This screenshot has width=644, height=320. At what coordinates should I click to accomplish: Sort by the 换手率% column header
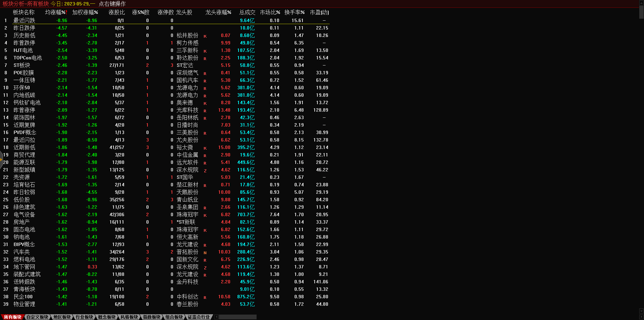tap(294, 12)
